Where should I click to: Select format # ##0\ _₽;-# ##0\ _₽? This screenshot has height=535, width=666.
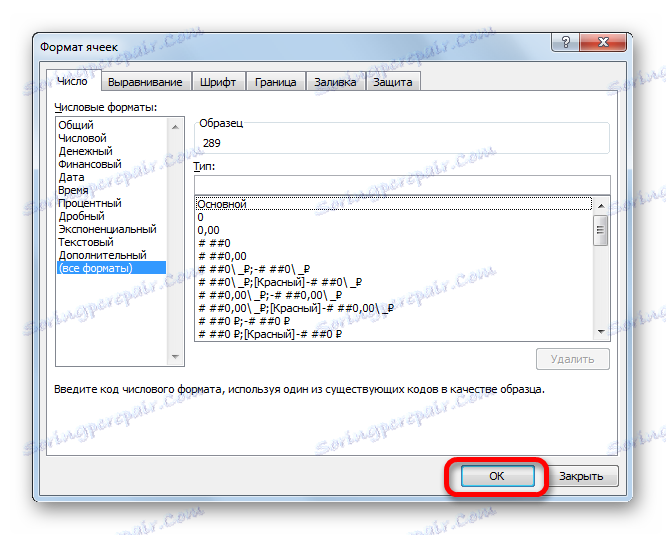coord(394,269)
